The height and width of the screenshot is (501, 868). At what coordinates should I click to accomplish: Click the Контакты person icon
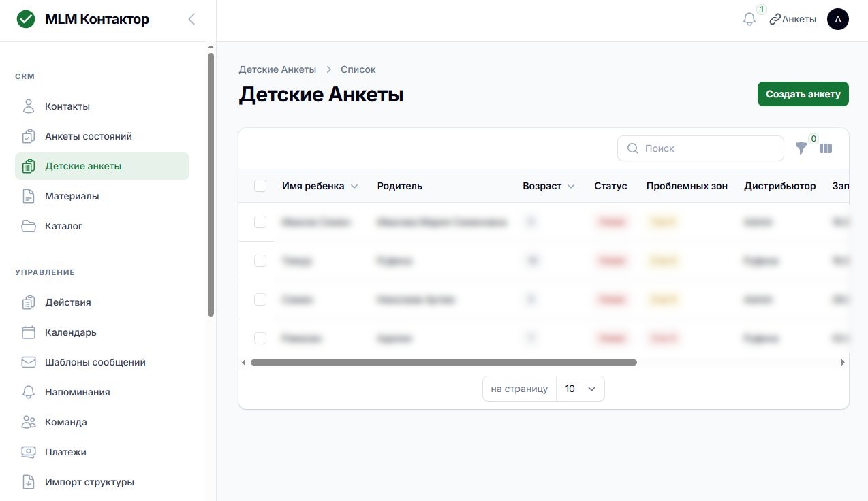point(28,106)
